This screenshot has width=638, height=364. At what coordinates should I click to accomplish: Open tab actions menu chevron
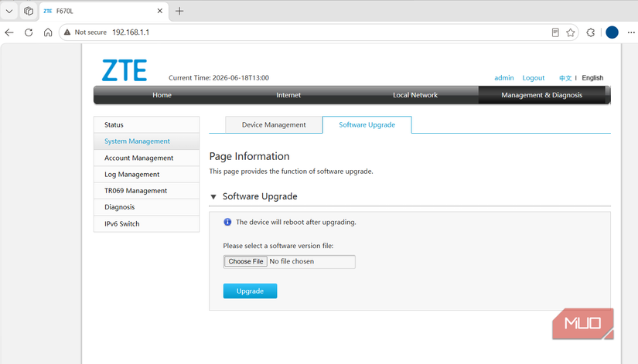click(9, 11)
